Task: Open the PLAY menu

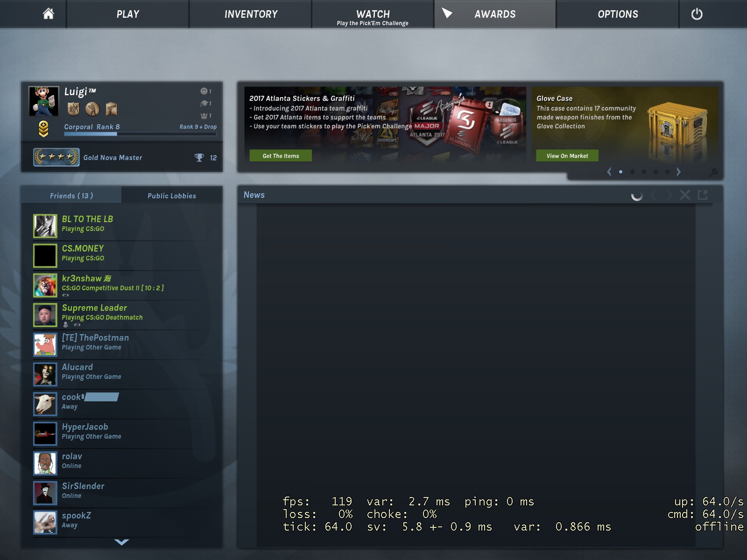Action: click(128, 14)
